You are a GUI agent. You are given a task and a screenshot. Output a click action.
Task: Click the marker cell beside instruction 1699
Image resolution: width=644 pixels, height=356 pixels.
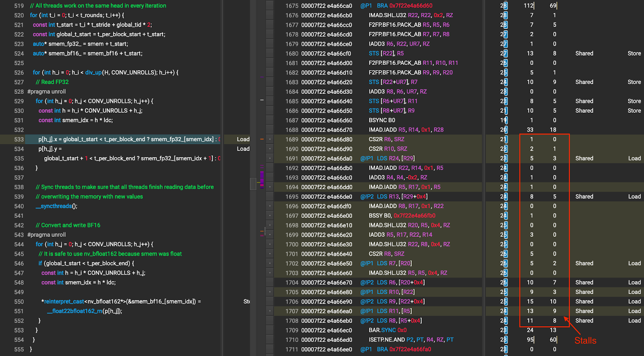270,235
